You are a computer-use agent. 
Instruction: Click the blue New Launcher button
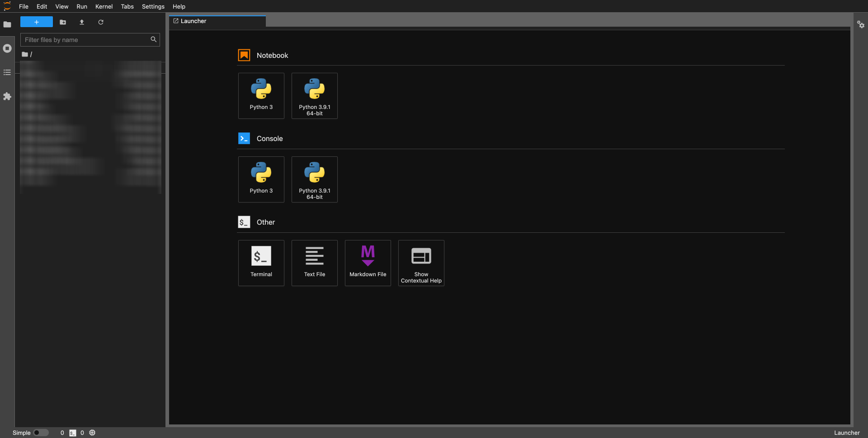pos(37,22)
